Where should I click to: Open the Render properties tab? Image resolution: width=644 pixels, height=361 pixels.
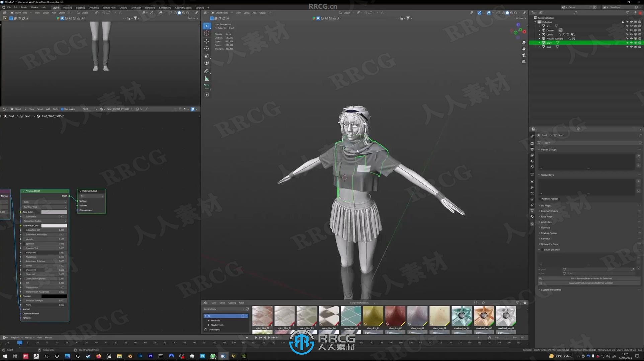pyautogui.click(x=532, y=143)
